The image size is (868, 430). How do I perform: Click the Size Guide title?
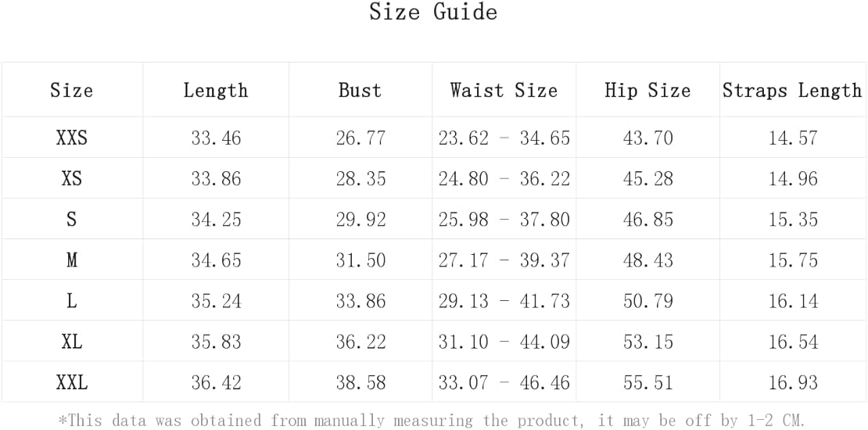click(x=433, y=13)
